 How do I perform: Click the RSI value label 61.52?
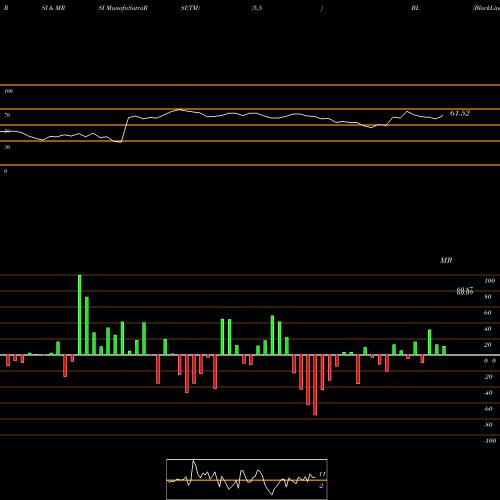tap(460, 113)
